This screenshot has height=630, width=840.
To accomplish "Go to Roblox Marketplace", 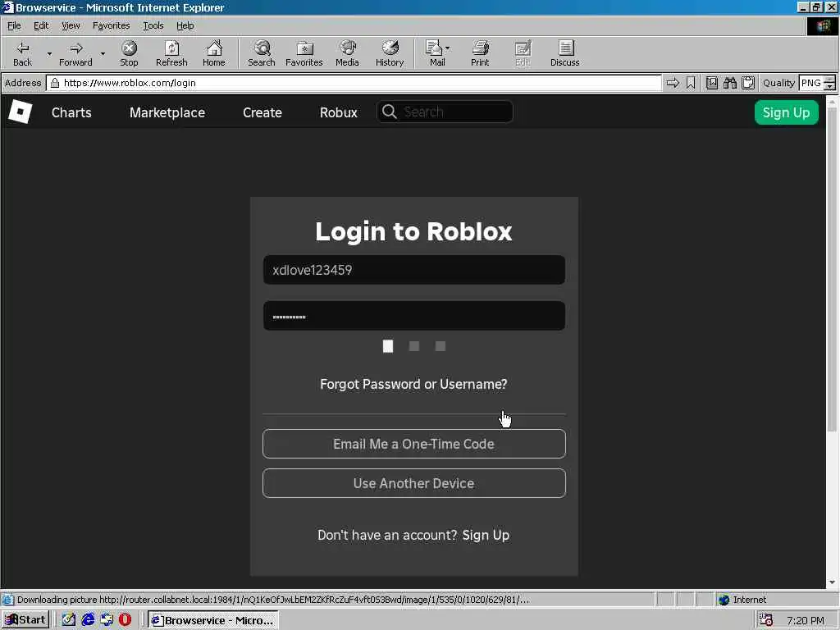I will click(167, 112).
